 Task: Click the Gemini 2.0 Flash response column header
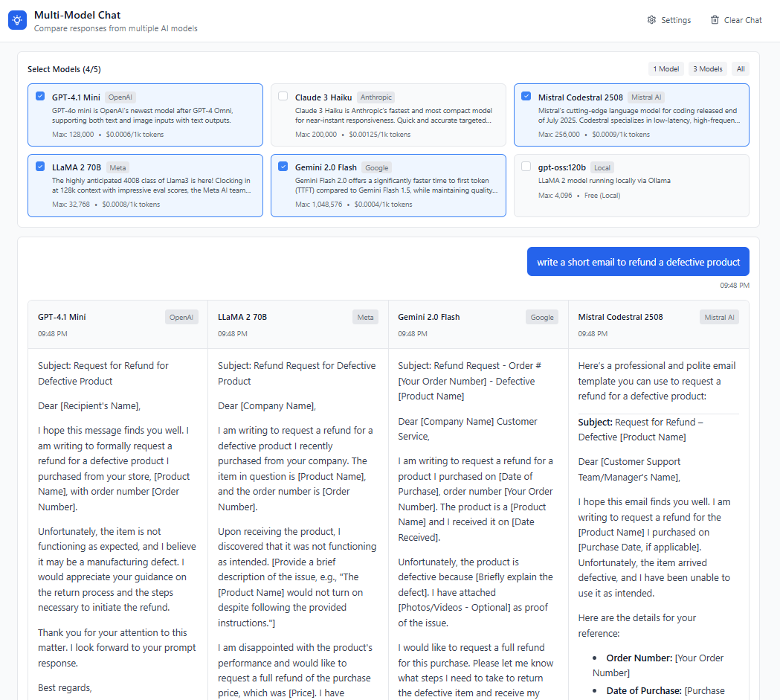[478, 324]
